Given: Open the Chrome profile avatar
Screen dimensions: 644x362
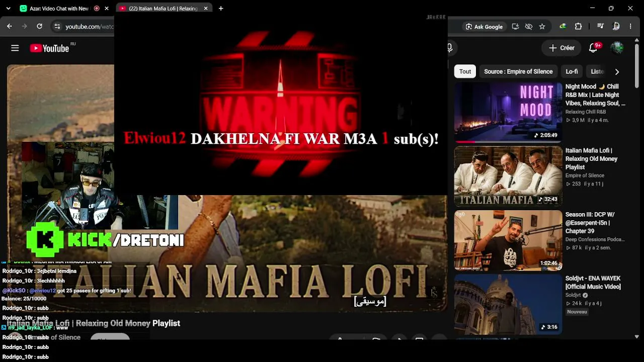Looking at the screenshot, I should pyautogui.click(x=616, y=27).
